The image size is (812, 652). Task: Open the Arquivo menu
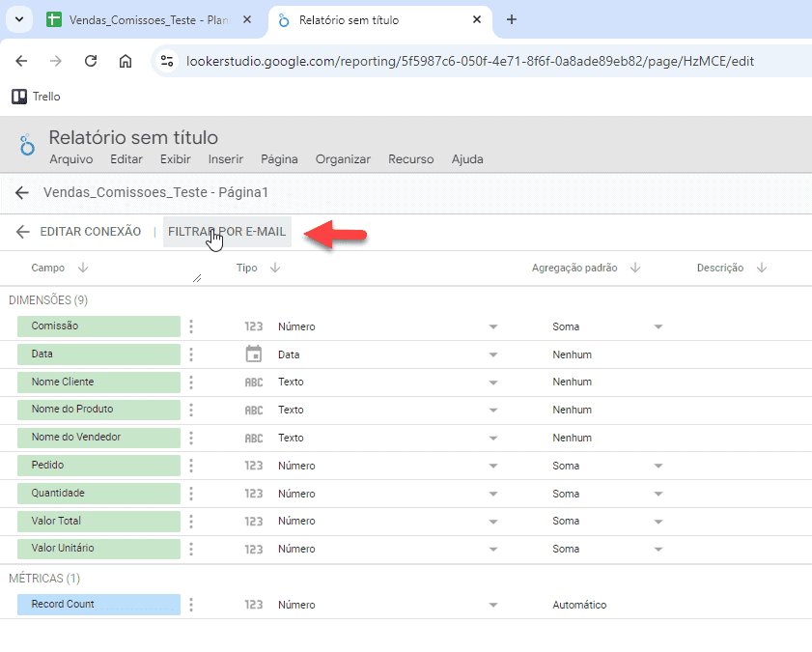[70, 159]
